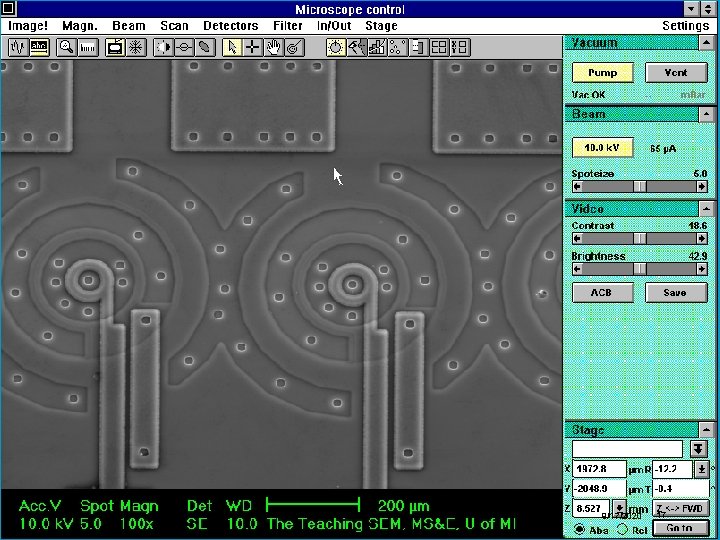This screenshot has height=540, width=720.
Task: Click the Go to stage button
Action: click(680, 529)
